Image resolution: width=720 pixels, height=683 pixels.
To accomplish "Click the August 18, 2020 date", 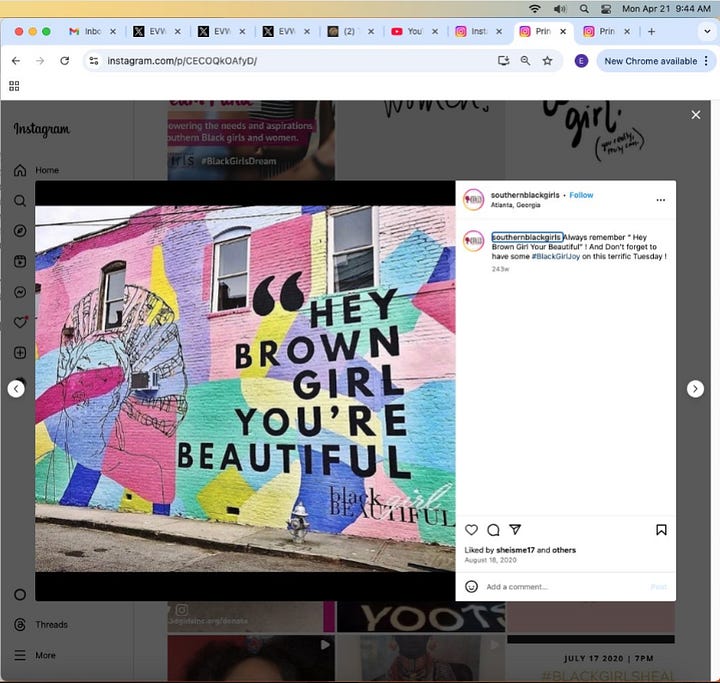I will 490,560.
